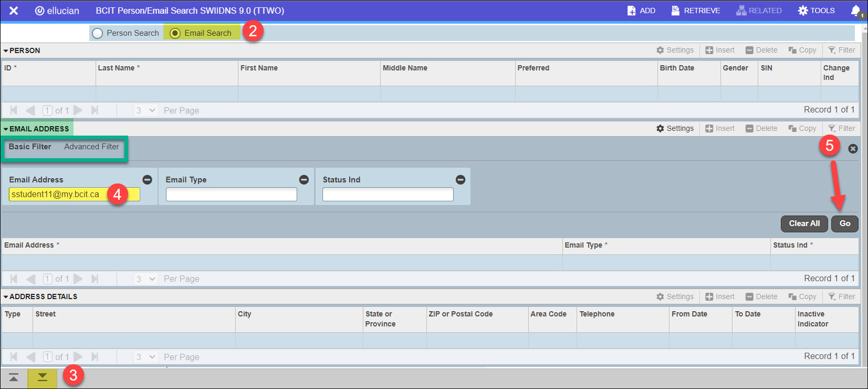
Task: Click Filter in the ADDRESS DETAILS section
Action: (841, 296)
